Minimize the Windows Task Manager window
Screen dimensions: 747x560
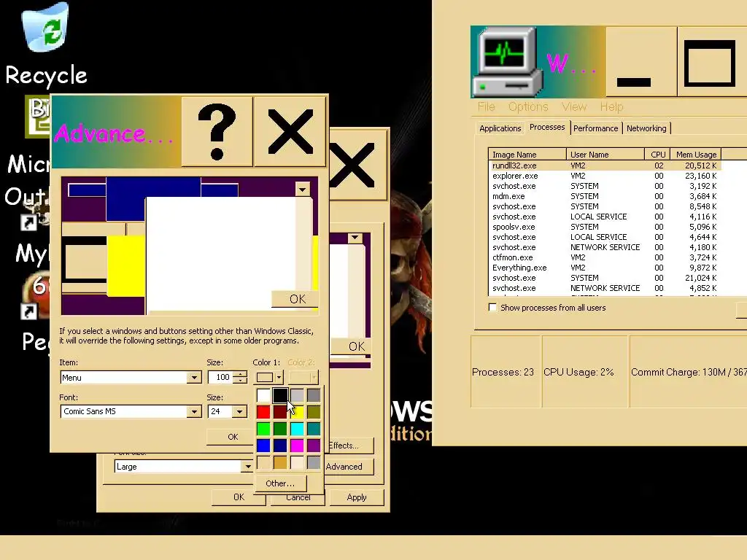coord(641,62)
